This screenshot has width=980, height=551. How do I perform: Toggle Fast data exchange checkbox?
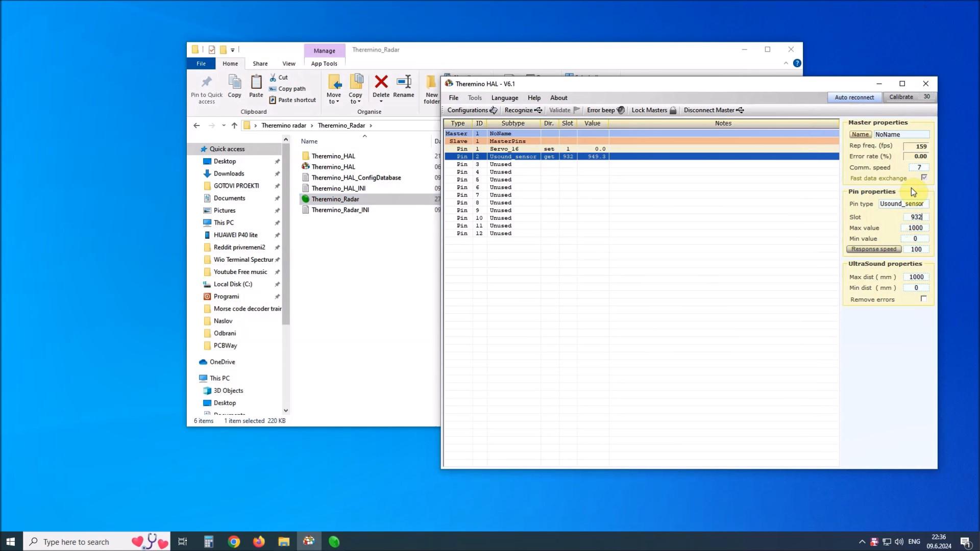(926, 178)
